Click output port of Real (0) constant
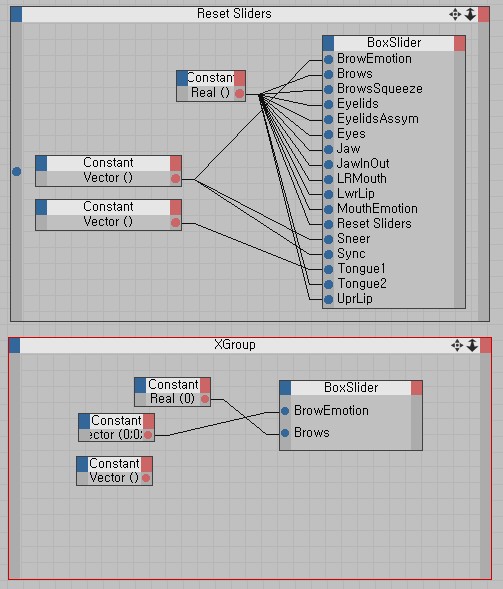 (x=205, y=399)
